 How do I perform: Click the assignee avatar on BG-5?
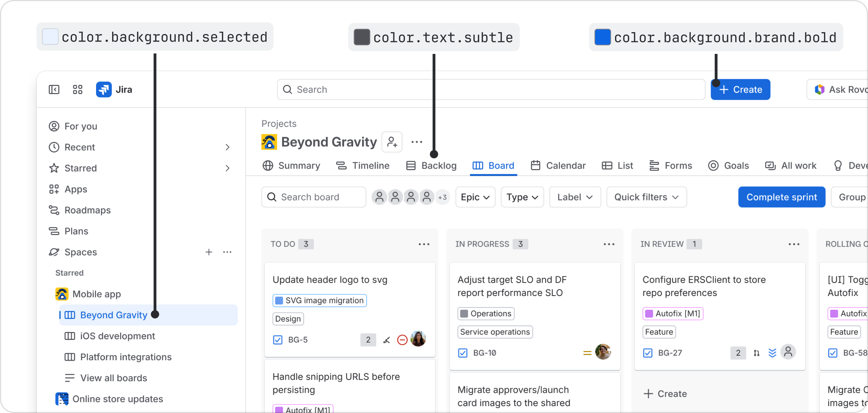tap(418, 339)
